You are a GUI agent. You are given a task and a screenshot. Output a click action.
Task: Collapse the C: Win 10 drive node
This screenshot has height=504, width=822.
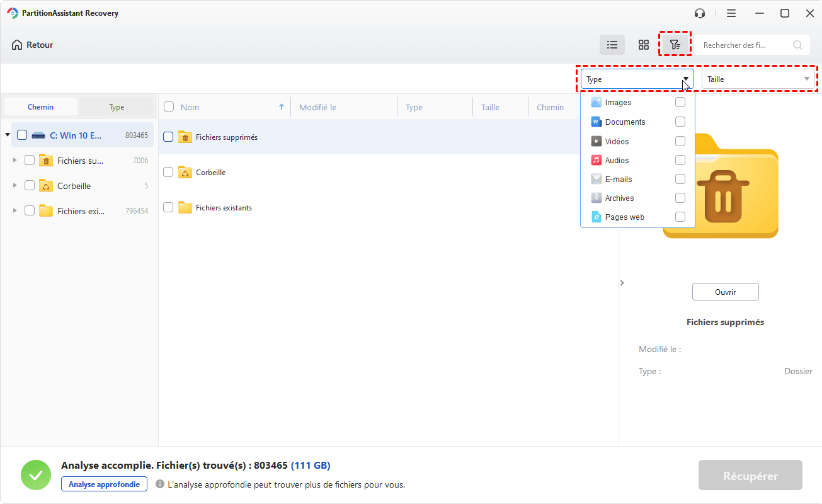[8, 135]
